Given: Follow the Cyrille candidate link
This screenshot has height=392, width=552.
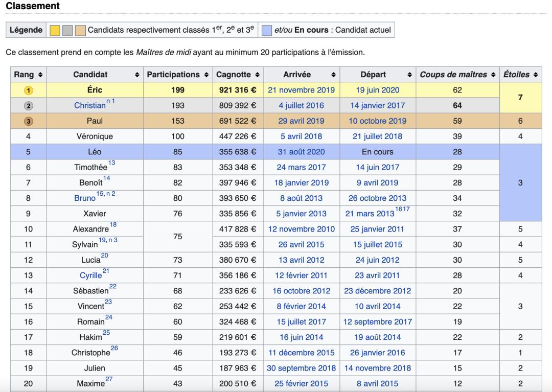Looking at the screenshot, I should point(90,275).
